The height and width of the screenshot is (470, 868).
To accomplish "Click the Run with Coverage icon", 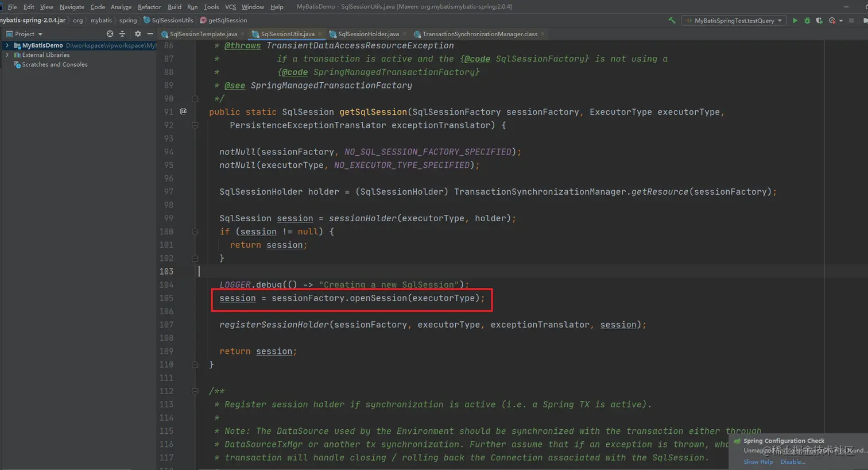I will click(x=819, y=21).
